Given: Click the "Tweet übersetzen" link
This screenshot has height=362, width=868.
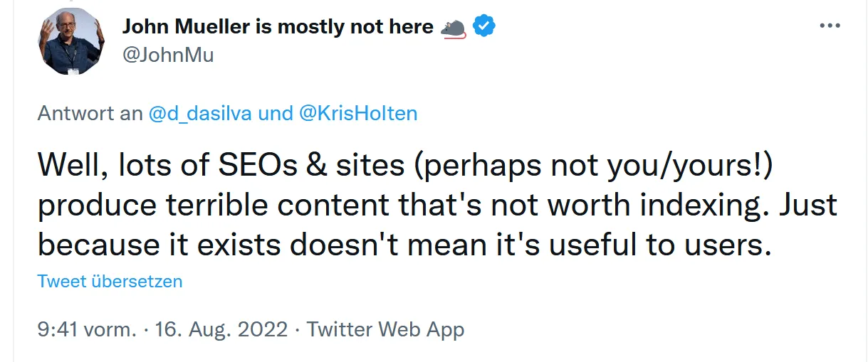Looking at the screenshot, I should [110, 281].
